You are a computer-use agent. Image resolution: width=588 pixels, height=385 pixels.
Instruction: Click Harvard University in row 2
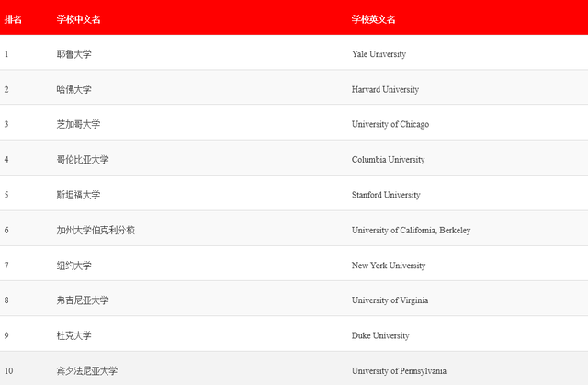click(x=385, y=89)
